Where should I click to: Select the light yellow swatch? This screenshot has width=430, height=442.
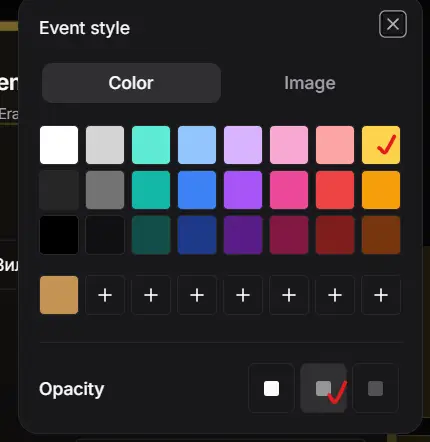[381, 145]
